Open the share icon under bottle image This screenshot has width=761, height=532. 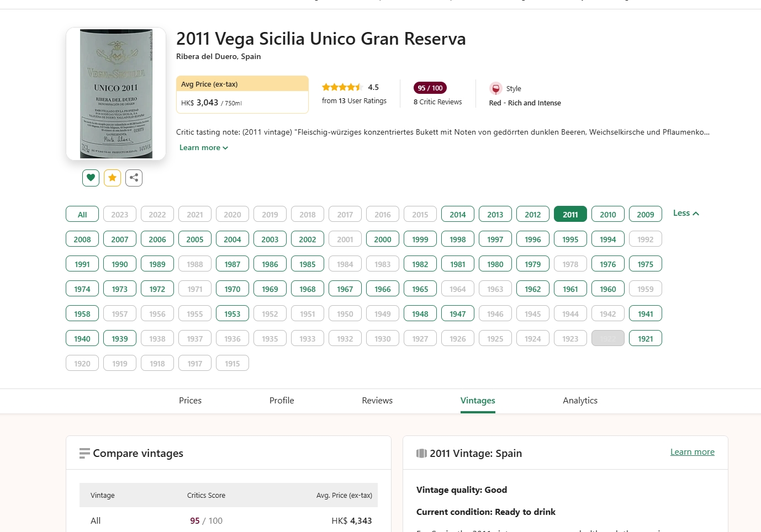(134, 178)
